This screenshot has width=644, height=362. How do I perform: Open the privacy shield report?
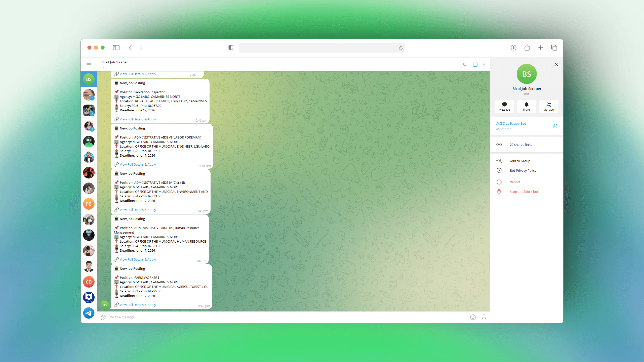click(231, 48)
